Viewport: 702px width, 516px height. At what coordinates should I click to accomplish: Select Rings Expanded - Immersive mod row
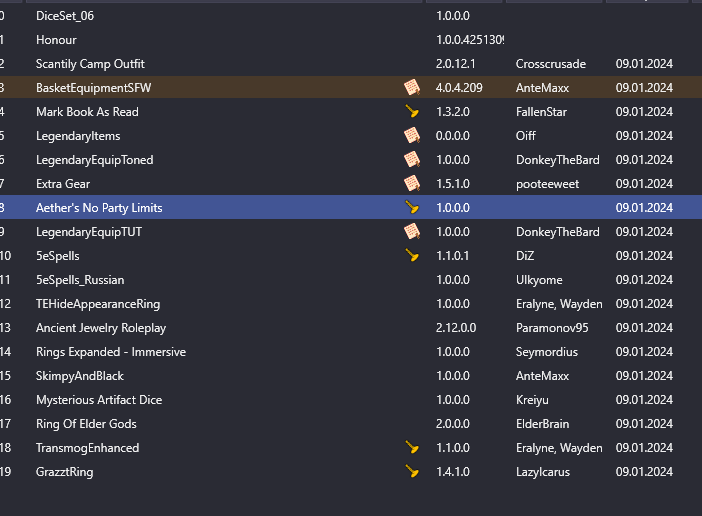111,352
